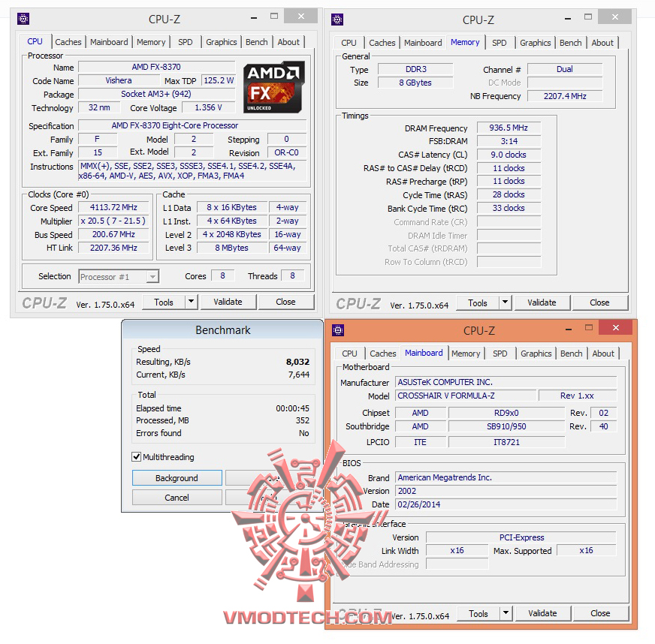This screenshot has width=655, height=644.
Task: Click Cancel button in Benchmark dialog
Action: coord(177,498)
